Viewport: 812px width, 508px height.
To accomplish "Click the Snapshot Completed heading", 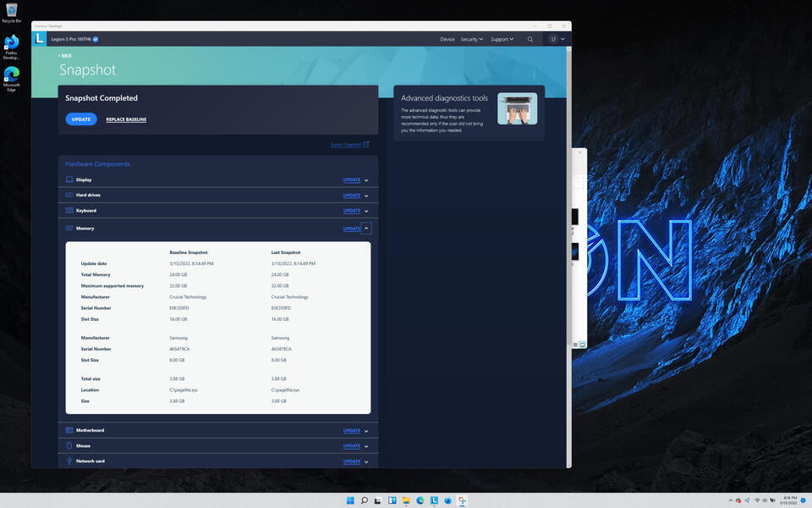I will coord(101,98).
